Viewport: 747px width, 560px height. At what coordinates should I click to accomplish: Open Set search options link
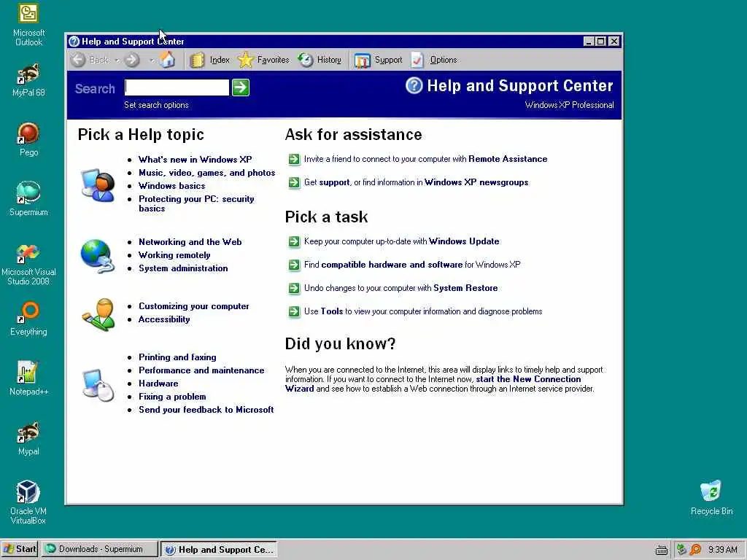pos(156,105)
